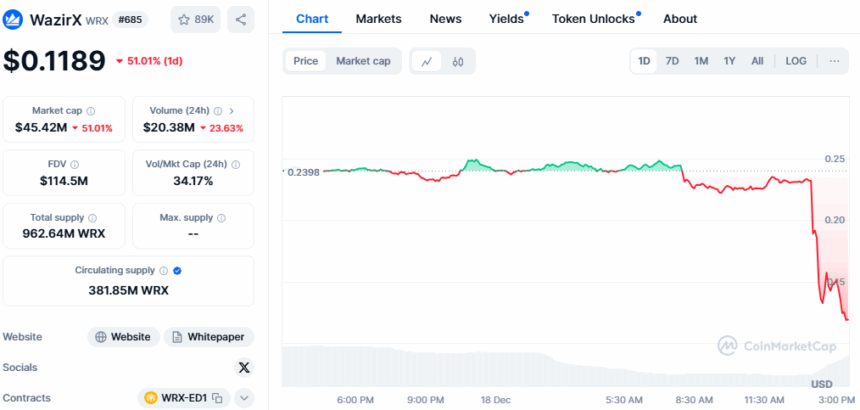Open Max. supply info icon
Screen dimensions: 860x410
pos(221,218)
